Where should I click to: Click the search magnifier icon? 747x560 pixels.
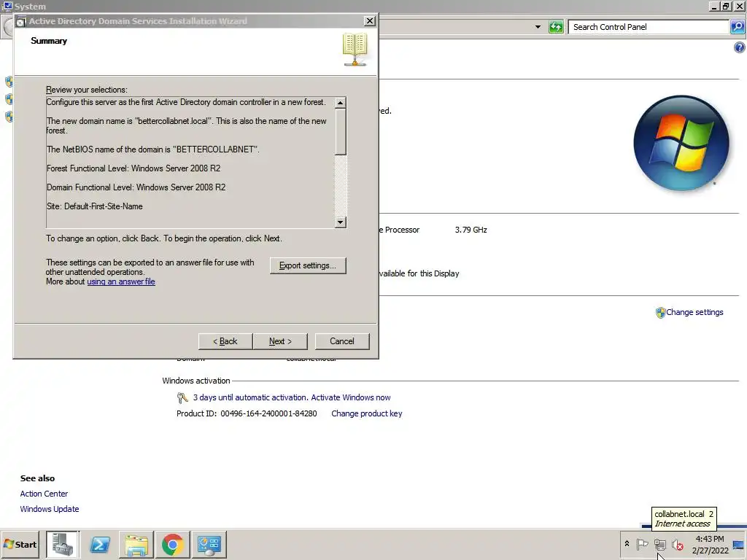click(x=738, y=27)
